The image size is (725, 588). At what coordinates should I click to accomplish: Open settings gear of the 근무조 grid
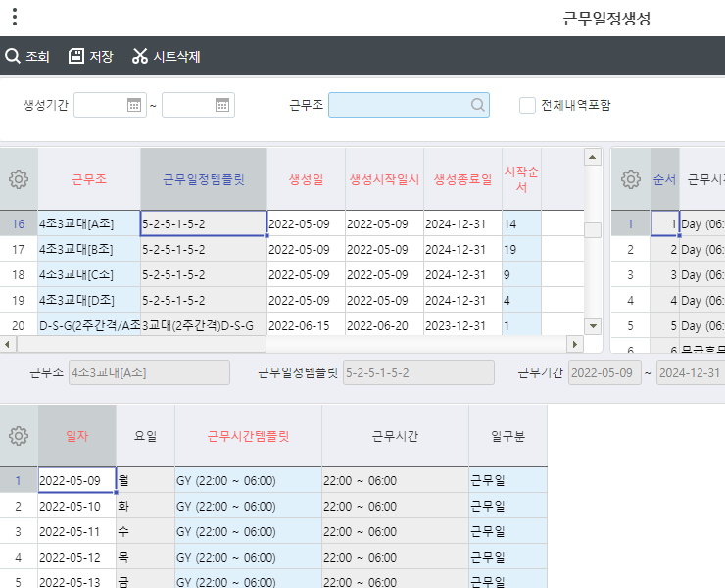pyautogui.click(x=19, y=179)
